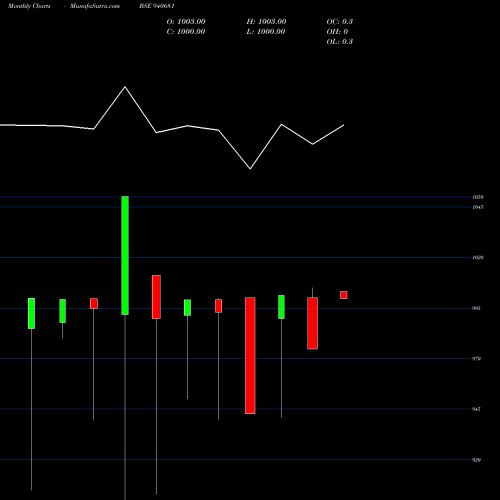
Task: Click the "OH: 0" reading
Action: [337, 32]
